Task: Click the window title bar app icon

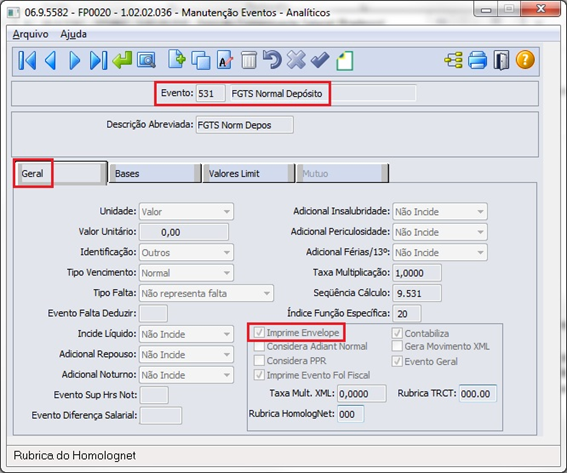Action: click(13, 13)
